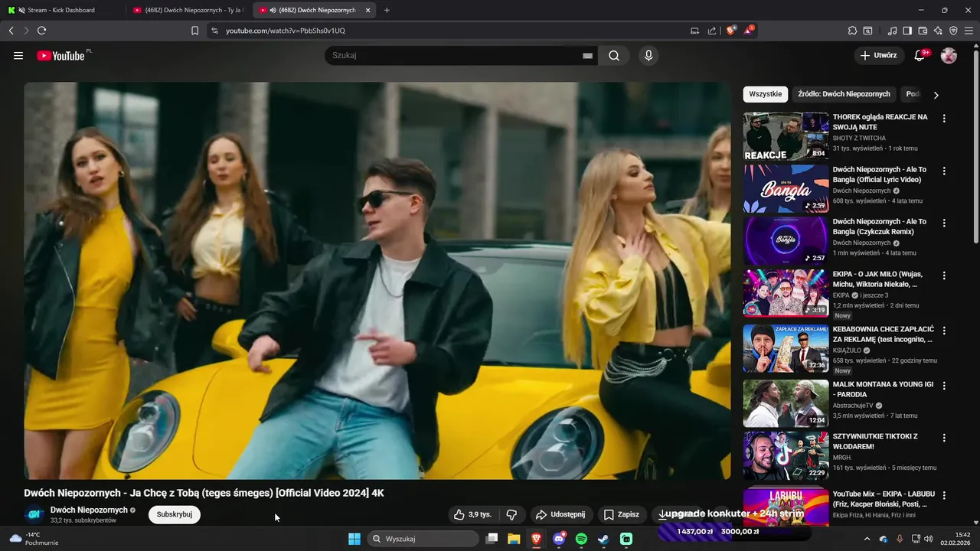The width and height of the screenshot is (980, 551).
Task: Open KEBABOWNIA CHCE ZAPŁACIĆ video thumbnail
Action: (x=786, y=348)
